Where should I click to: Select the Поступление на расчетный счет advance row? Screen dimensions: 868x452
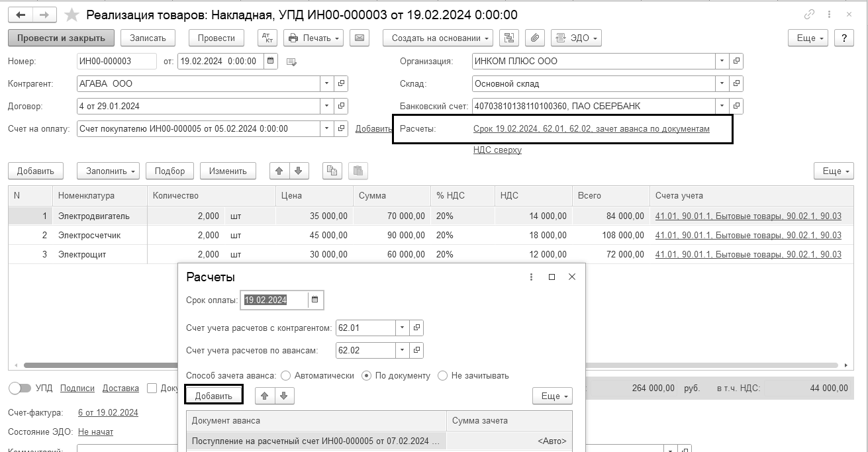click(x=379, y=441)
